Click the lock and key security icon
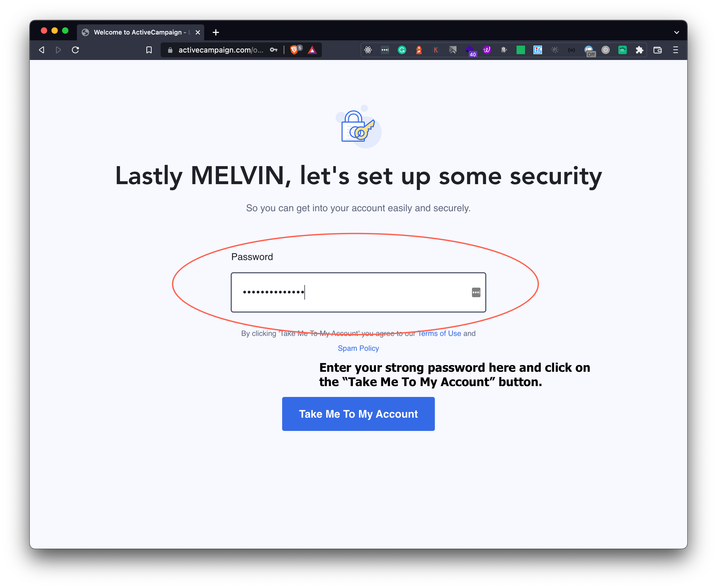The width and height of the screenshot is (717, 588). click(x=357, y=128)
